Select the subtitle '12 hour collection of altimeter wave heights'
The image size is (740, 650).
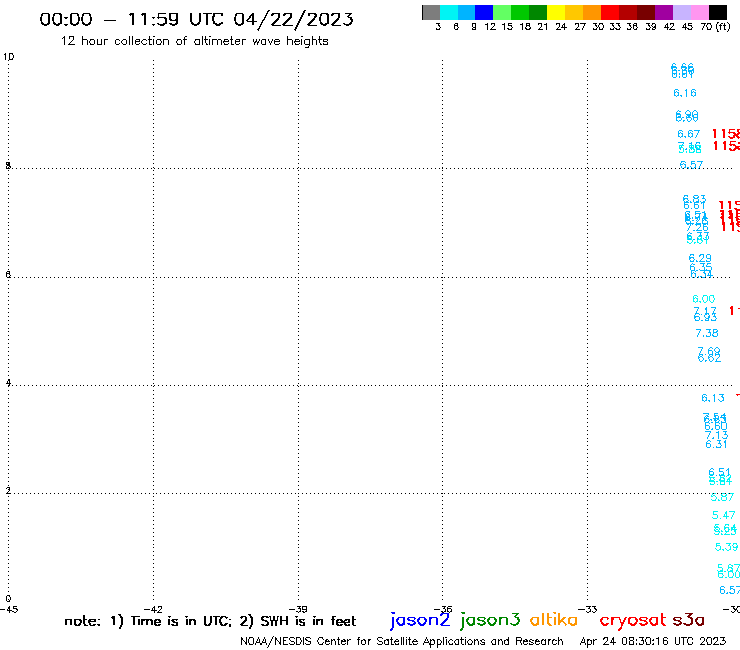pos(194,41)
